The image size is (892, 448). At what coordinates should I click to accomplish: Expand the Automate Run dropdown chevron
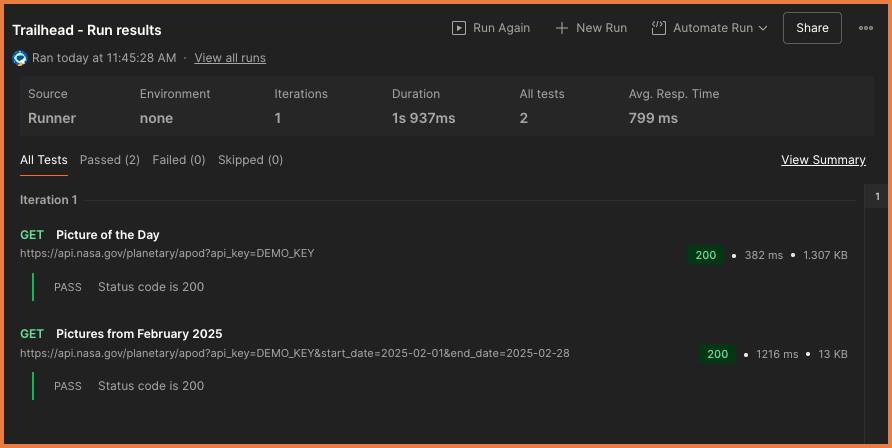pos(763,28)
